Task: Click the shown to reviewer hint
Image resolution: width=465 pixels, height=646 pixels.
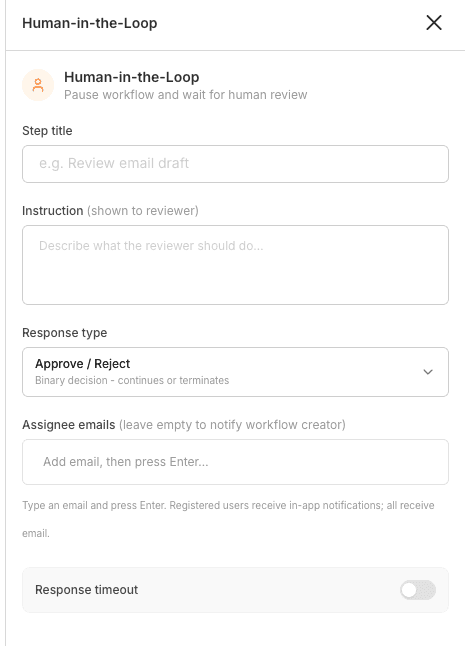Action: click(x=143, y=211)
